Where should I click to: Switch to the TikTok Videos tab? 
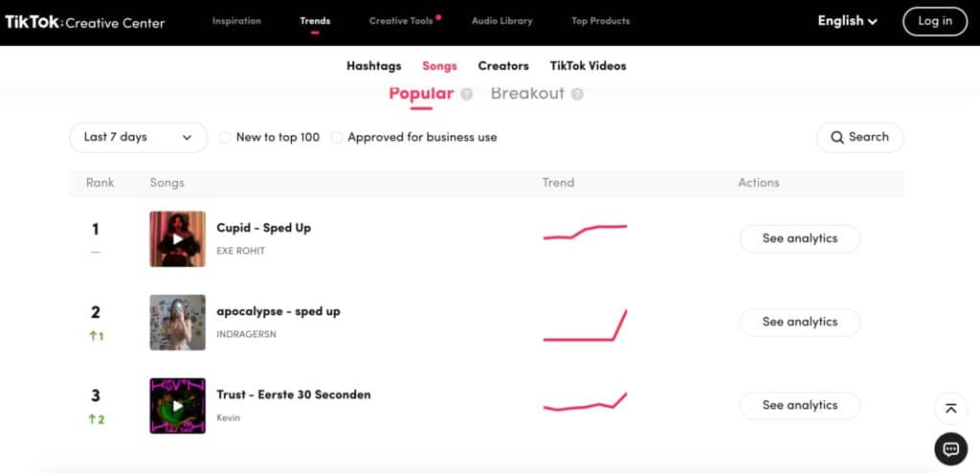[x=589, y=66]
